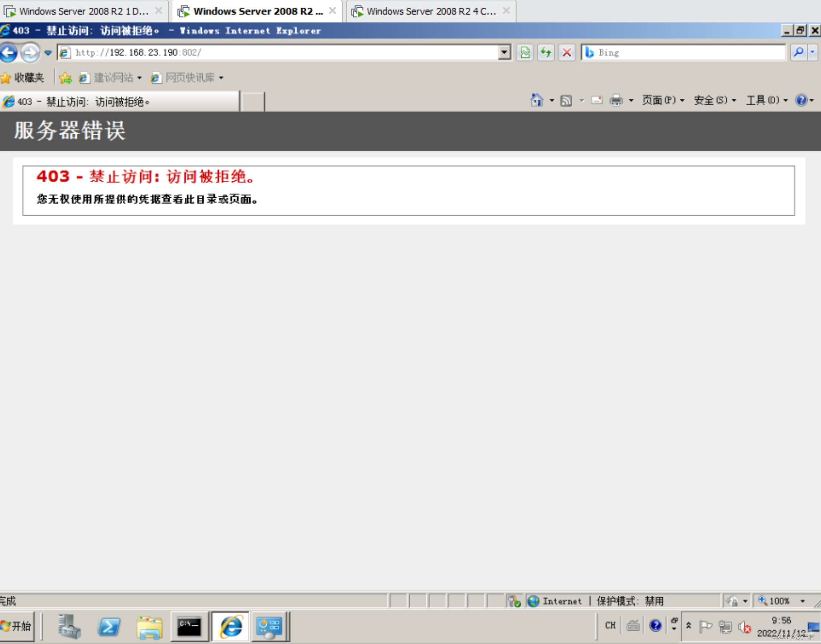Switch to Windows Server 2008 R2 4 tab

(x=430, y=11)
